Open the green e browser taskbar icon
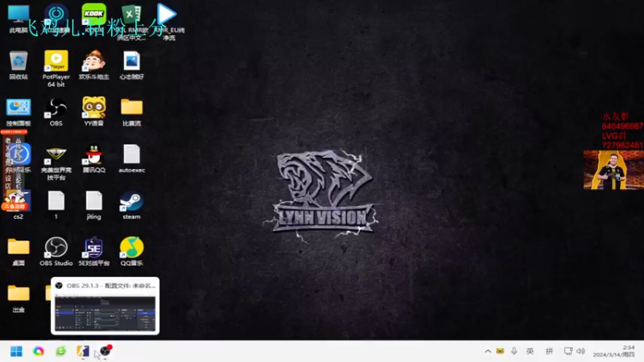Viewport: 644px width, 362px height. (x=61, y=352)
